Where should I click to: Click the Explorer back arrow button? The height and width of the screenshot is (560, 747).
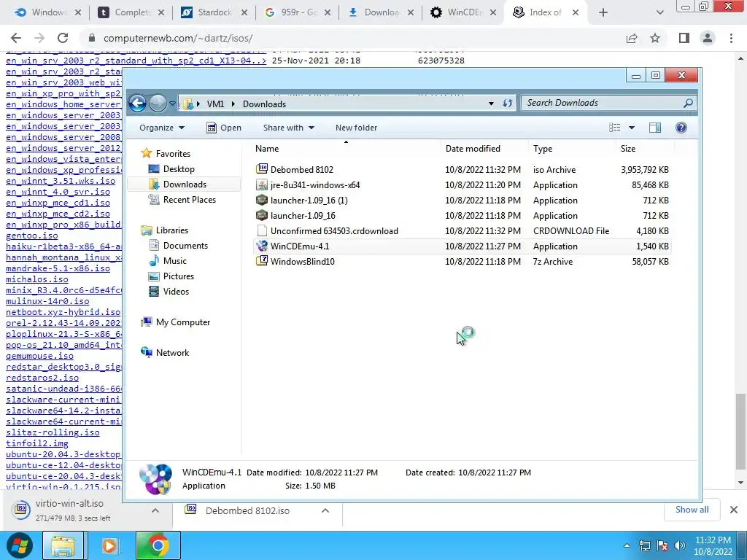137,103
